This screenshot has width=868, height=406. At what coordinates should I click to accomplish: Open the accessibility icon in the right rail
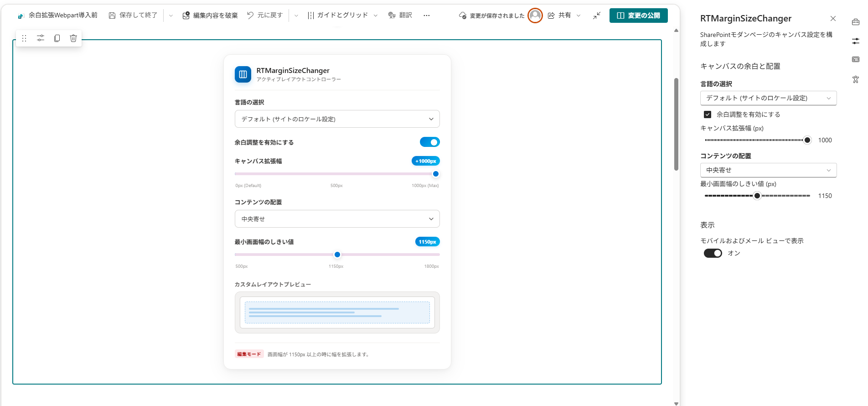(856, 79)
